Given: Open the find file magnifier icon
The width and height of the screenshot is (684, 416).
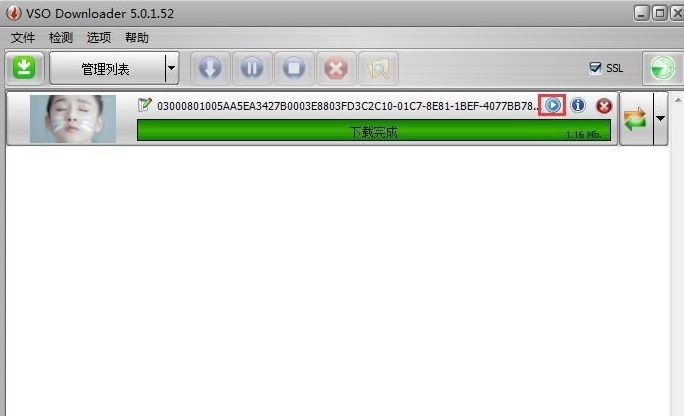Looking at the screenshot, I should [x=378, y=68].
